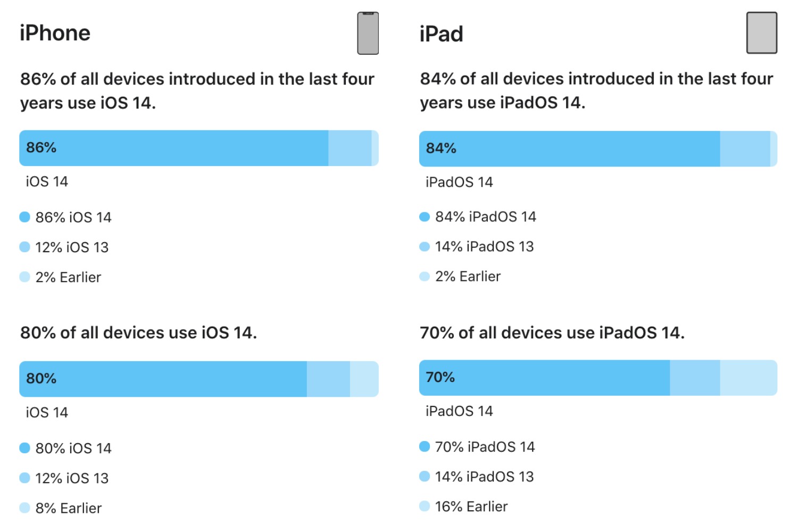Screen dimensions: 798x532
Task: Click the iPhone section heading
Action: (55, 33)
